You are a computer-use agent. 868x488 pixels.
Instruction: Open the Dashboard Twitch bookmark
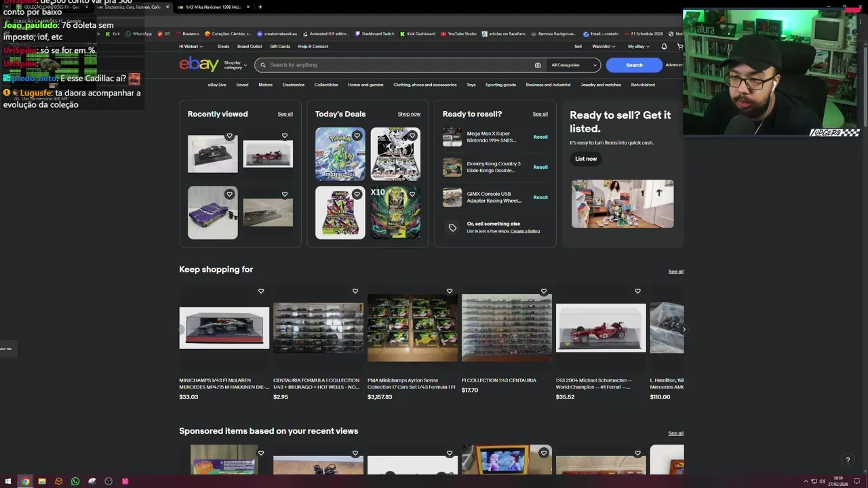coord(375,33)
